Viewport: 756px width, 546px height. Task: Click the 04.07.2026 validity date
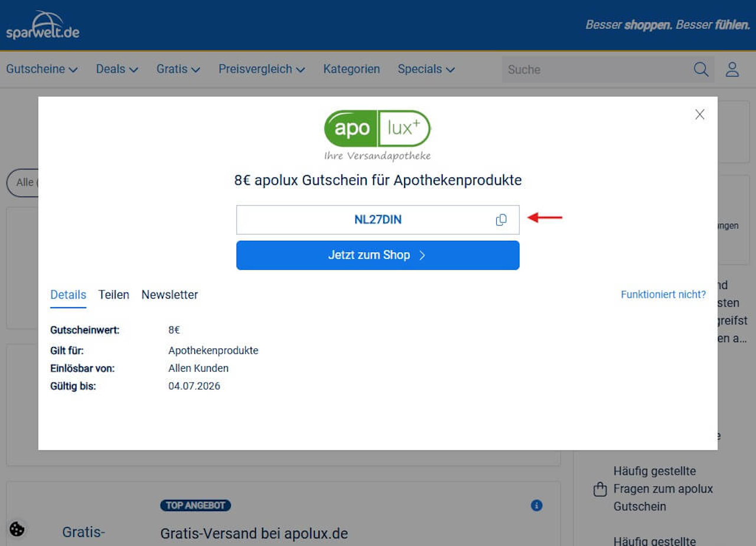tap(194, 387)
